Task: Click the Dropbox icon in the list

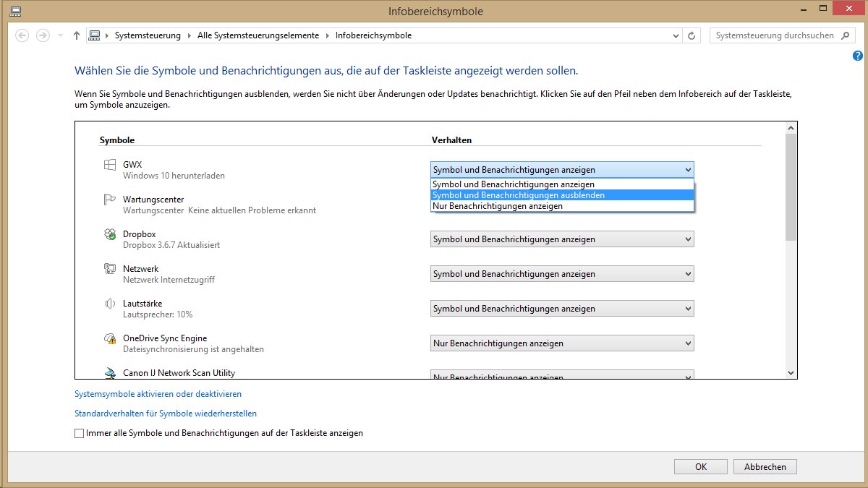Action: pyautogui.click(x=110, y=235)
